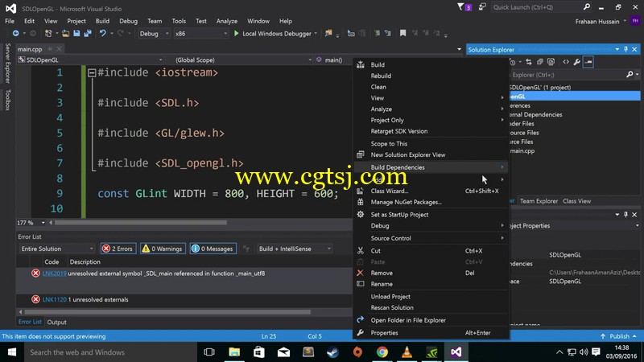Open Chrome from the taskbar

(x=382, y=352)
